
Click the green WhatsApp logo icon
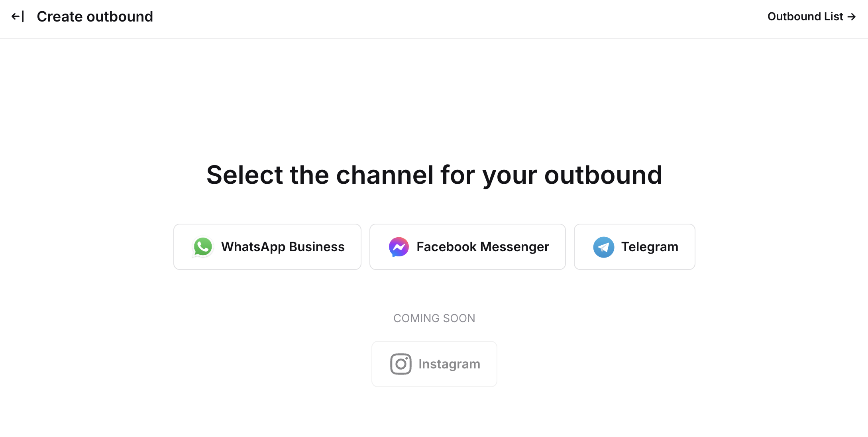tap(203, 247)
